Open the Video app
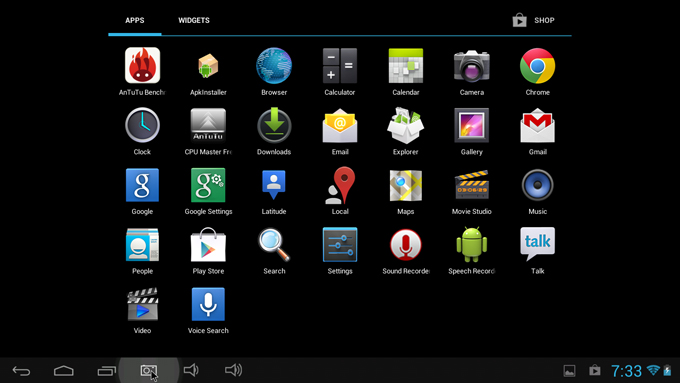The height and width of the screenshot is (383, 680). 142,304
